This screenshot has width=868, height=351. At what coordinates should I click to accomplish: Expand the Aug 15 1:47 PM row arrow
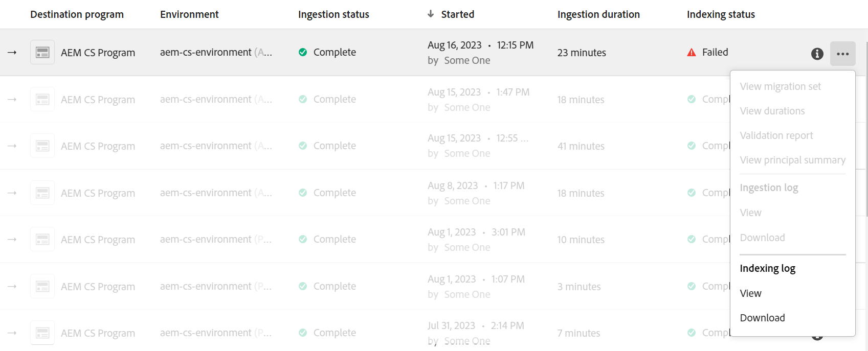click(x=12, y=99)
